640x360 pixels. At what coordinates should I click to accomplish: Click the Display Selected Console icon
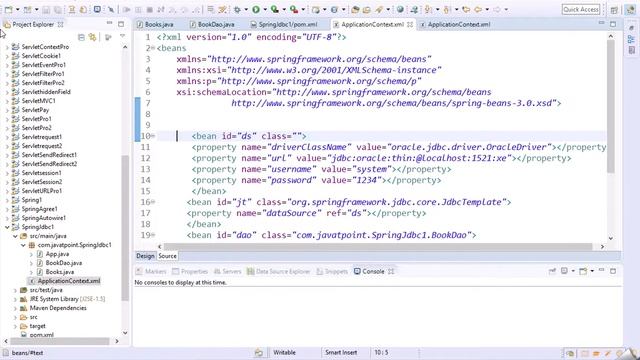pos(564,271)
